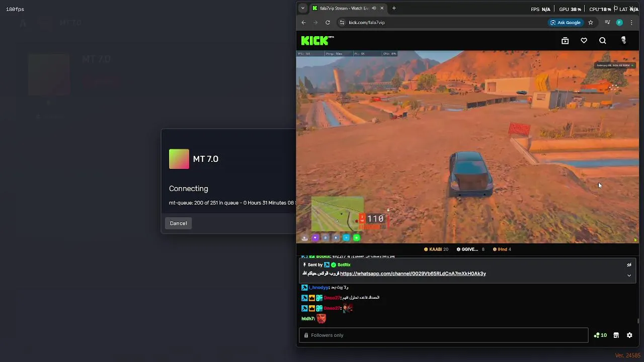The image size is (644, 362).
Task: Open chat settings gear
Action: coord(629,335)
